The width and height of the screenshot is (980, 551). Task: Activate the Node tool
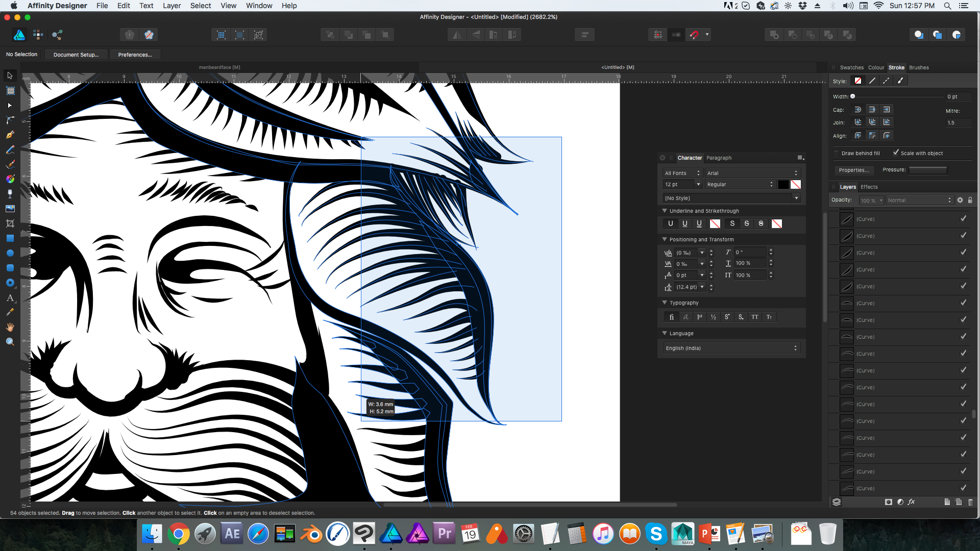pyautogui.click(x=10, y=105)
